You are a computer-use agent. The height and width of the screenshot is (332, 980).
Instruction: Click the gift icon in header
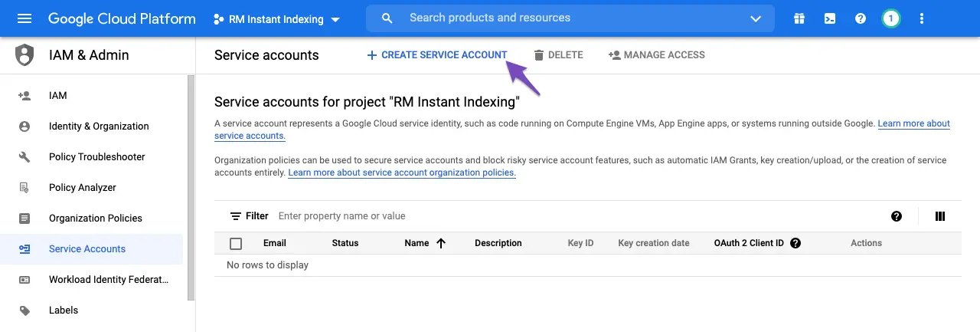click(799, 18)
